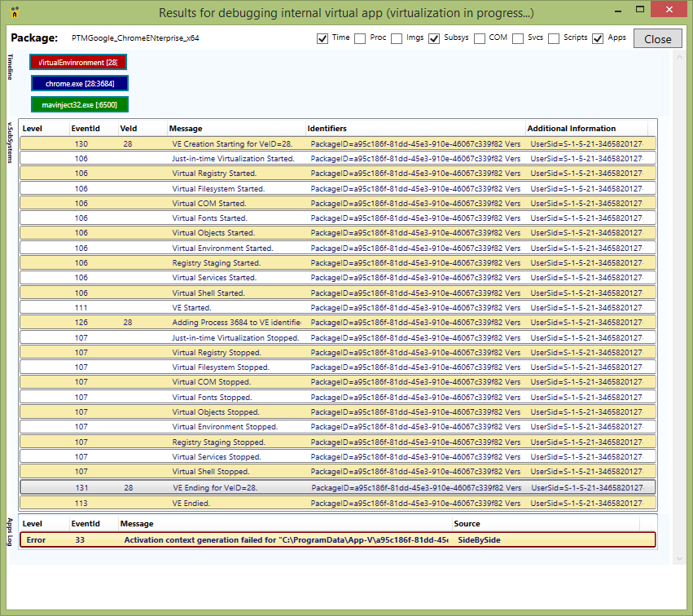Screen dimensions: 693x616
Task: Select the mavinject32.exe [:6500] process entry
Action: pos(79,104)
